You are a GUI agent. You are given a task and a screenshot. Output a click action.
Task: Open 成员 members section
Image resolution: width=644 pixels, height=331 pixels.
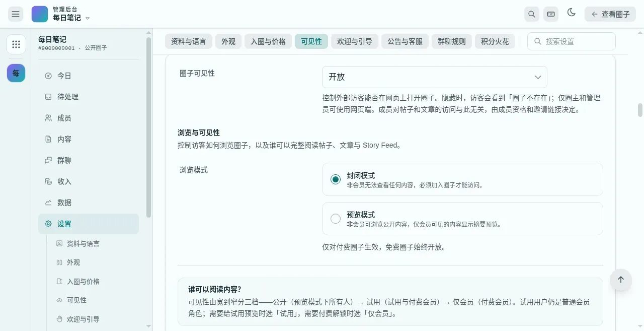[x=89, y=118]
